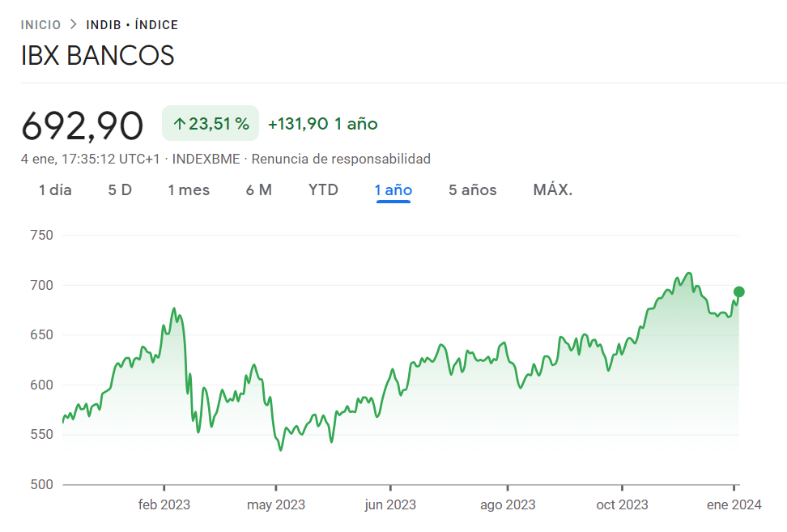Click the current price 692,90
Screen dimensions: 787x532
(x=83, y=123)
